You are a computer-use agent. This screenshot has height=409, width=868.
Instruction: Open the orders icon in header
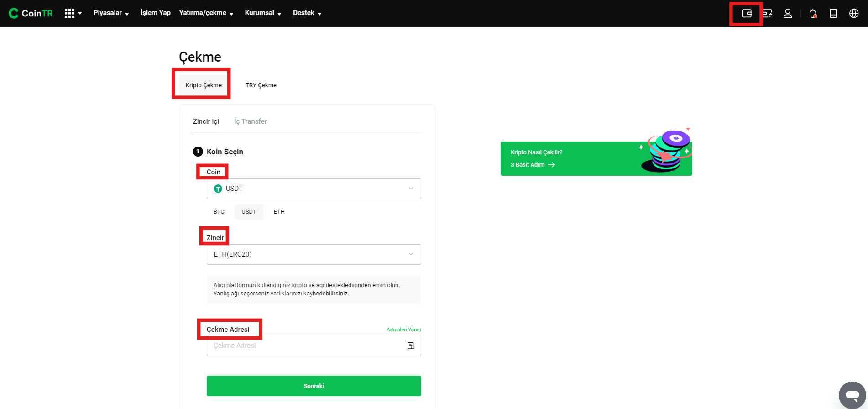pyautogui.click(x=767, y=13)
